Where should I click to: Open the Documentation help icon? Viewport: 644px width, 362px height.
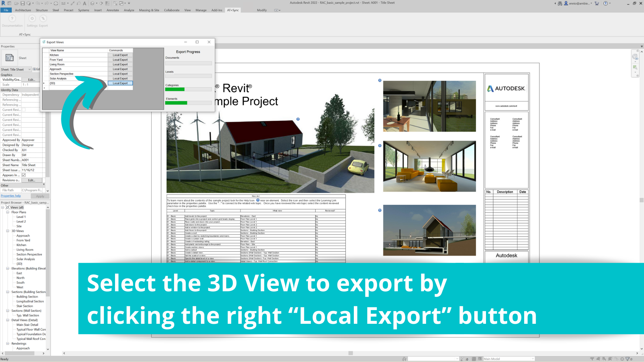(x=12, y=19)
